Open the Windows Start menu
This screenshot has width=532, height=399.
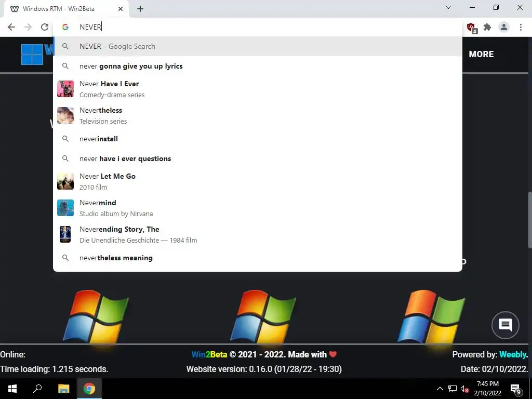click(12, 389)
